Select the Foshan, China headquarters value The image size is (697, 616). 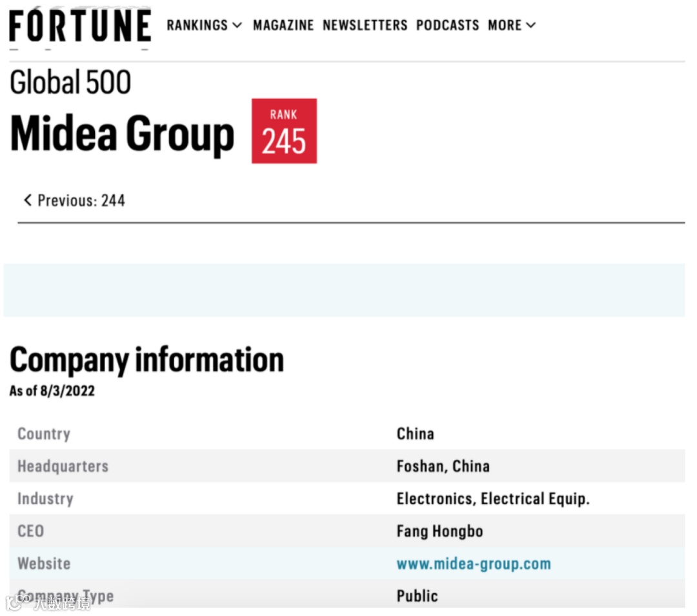click(x=443, y=466)
